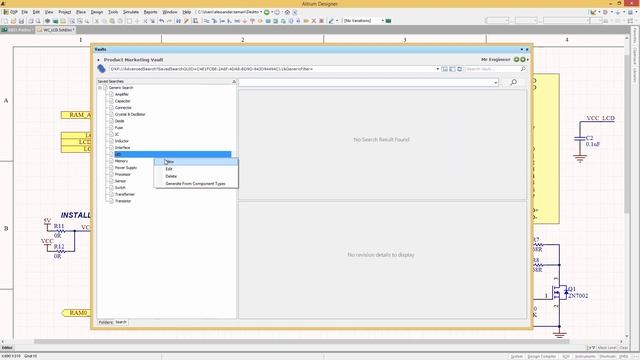Collapse the Generic Search tree node
The image size is (640, 360).
pyautogui.click(x=100, y=88)
